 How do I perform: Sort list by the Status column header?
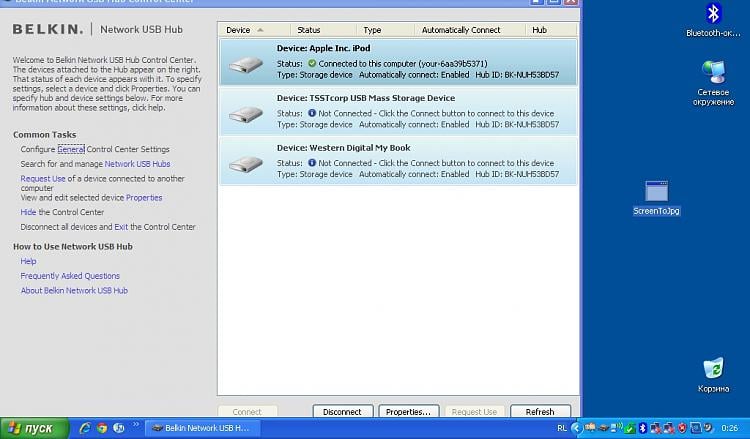pyautogui.click(x=323, y=30)
